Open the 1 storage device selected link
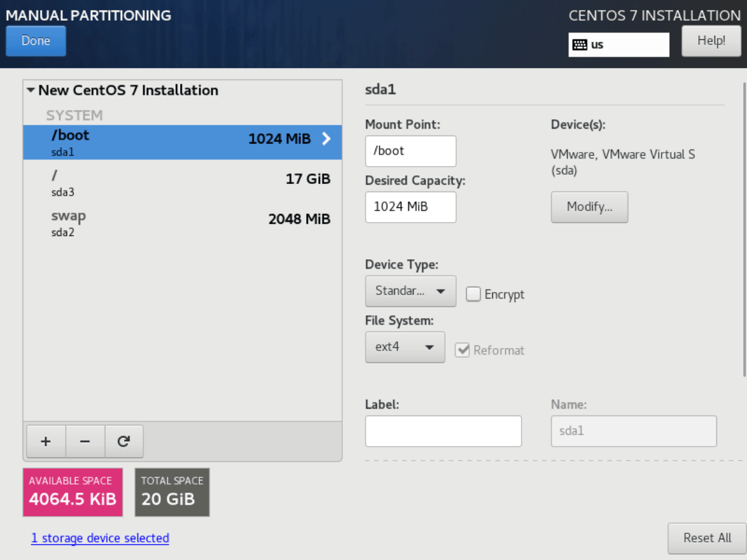 click(100, 538)
